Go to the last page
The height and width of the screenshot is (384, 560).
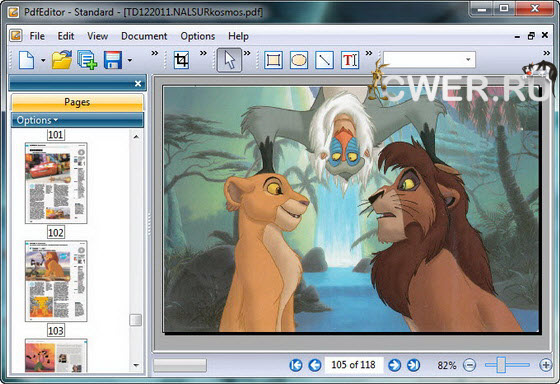[x=413, y=365]
